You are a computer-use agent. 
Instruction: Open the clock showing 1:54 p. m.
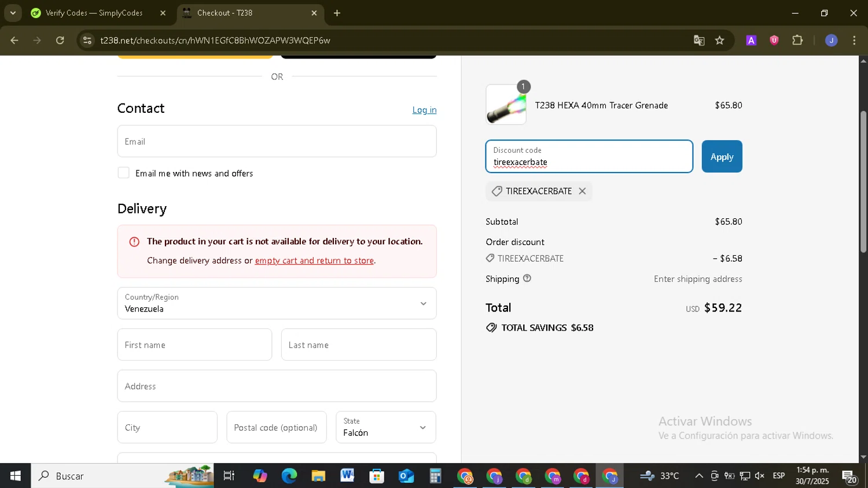point(812,476)
